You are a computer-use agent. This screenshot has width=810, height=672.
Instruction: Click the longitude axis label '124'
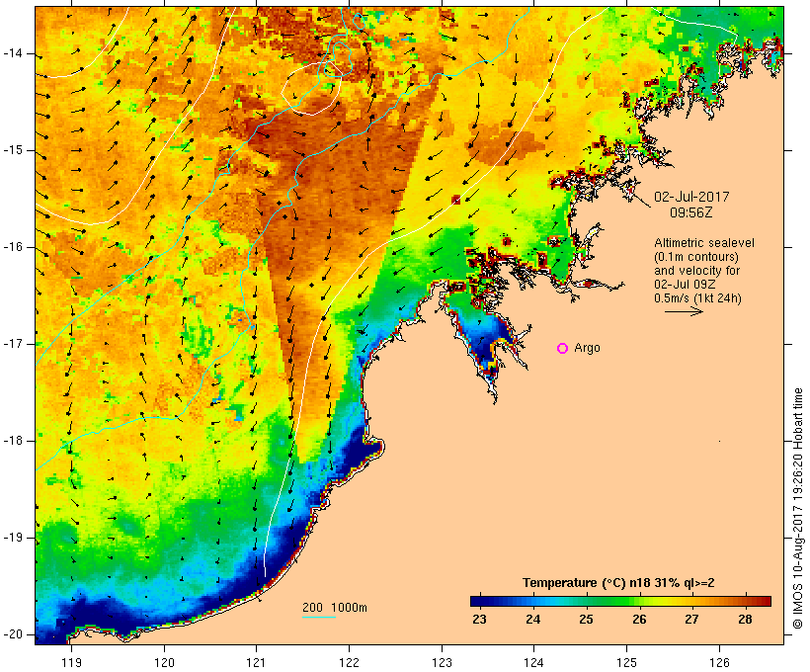click(x=533, y=662)
